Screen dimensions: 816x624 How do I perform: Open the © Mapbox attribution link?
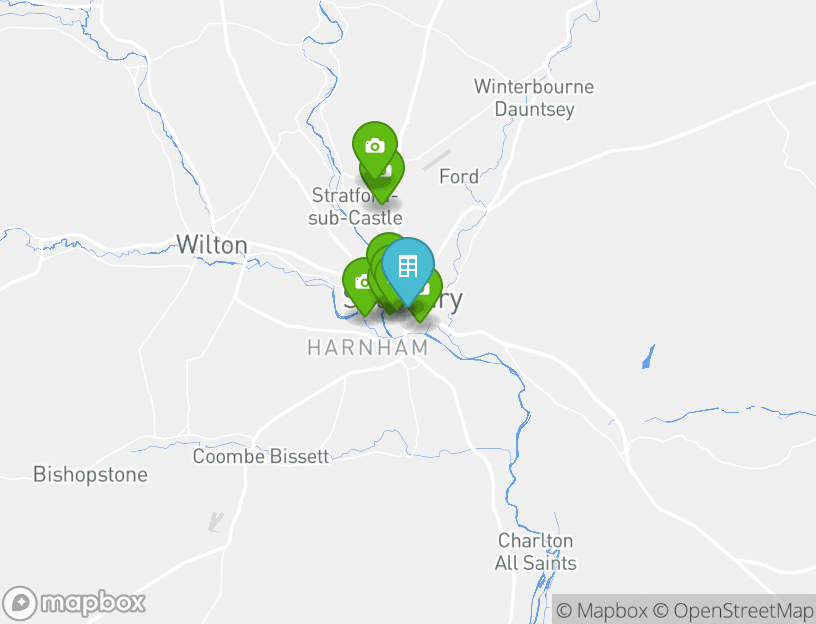pyautogui.click(x=602, y=610)
